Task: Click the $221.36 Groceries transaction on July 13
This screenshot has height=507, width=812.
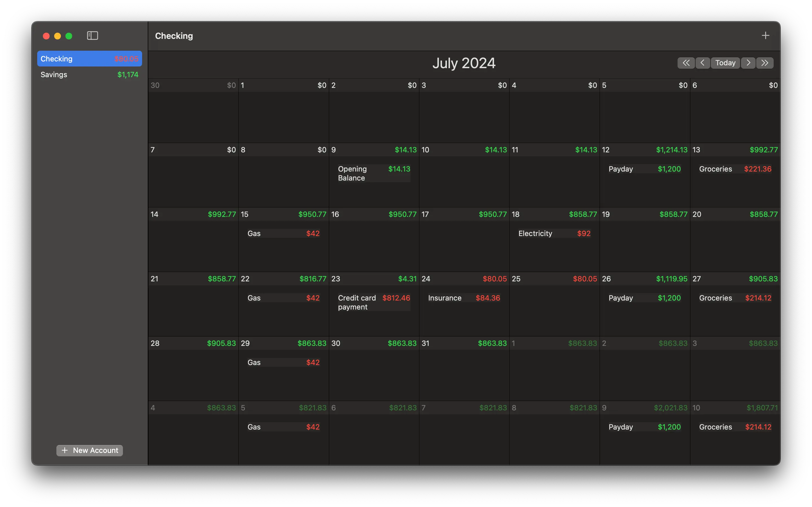Action: click(735, 169)
